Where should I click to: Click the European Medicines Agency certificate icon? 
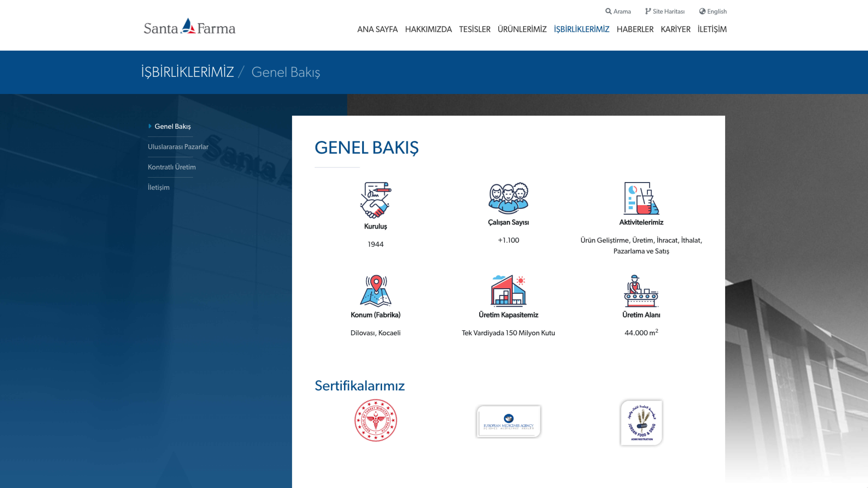(x=508, y=421)
